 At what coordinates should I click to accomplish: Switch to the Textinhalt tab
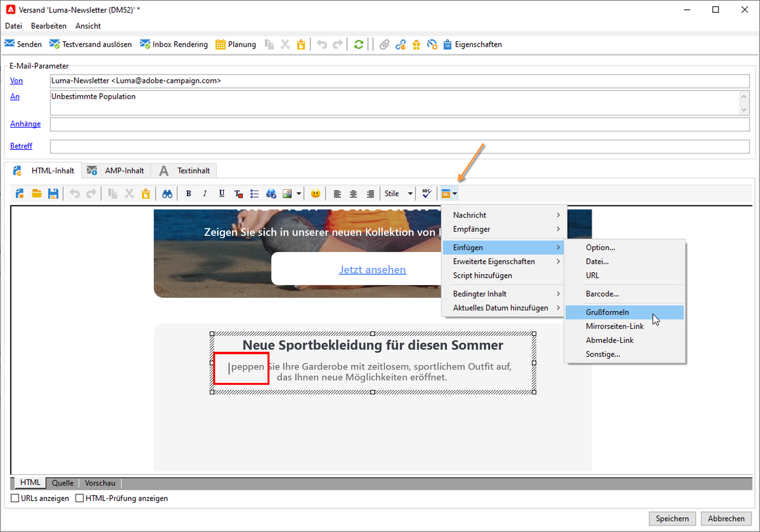(x=193, y=171)
